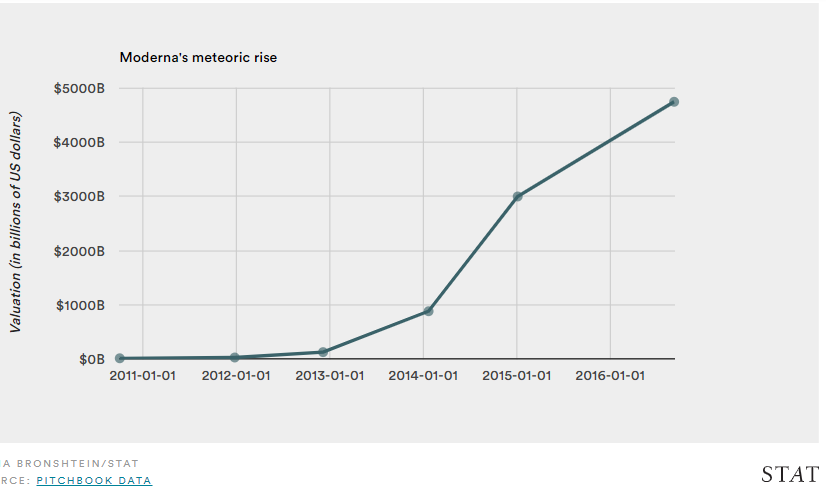This screenshot has width=826, height=491.
Task: Click the $3000B y-axis label
Action: coord(79,197)
